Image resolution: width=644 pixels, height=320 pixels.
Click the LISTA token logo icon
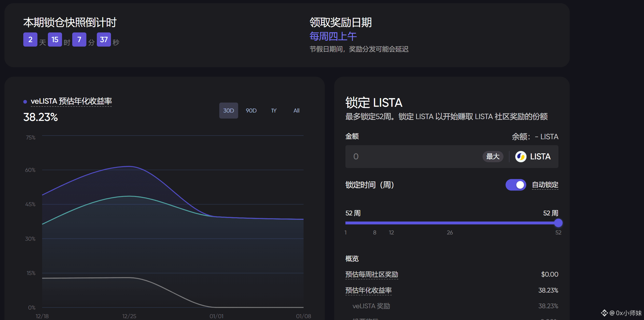click(520, 156)
